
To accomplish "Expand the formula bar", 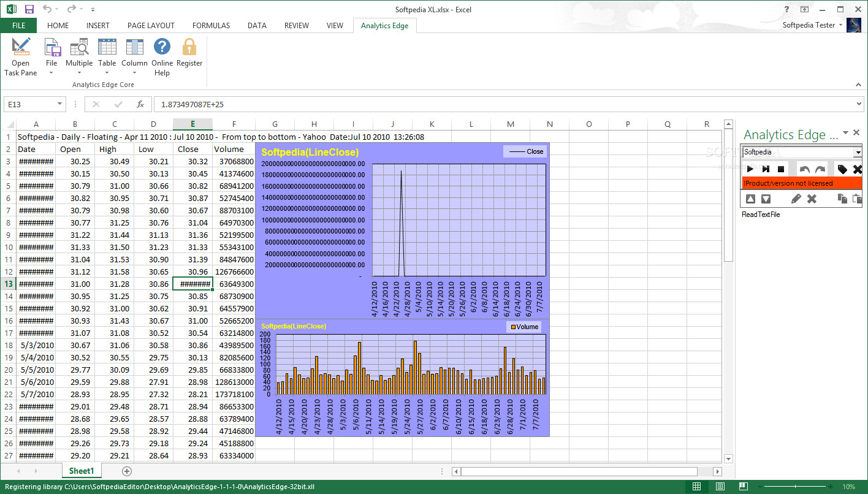I will click(859, 104).
